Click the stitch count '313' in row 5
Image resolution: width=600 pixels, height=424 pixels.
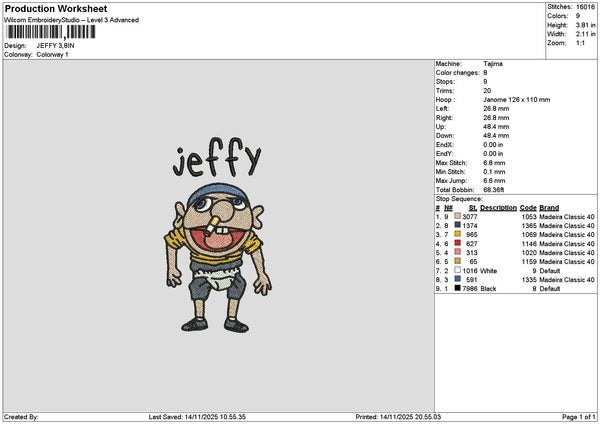click(472, 253)
